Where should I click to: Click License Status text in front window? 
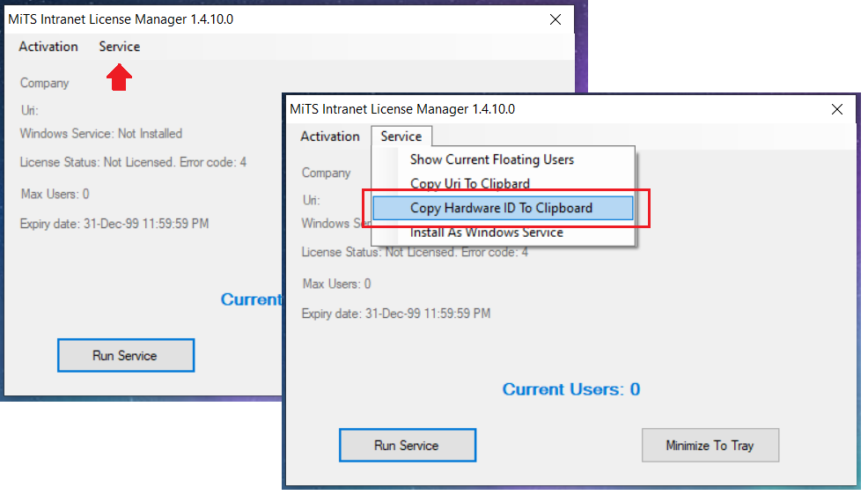coord(415,253)
